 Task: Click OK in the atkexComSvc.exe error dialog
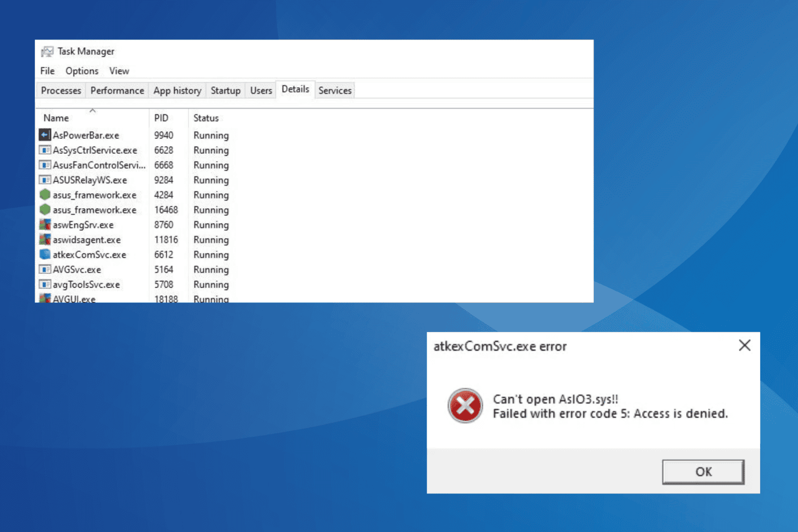pyautogui.click(x=703, y=472)
